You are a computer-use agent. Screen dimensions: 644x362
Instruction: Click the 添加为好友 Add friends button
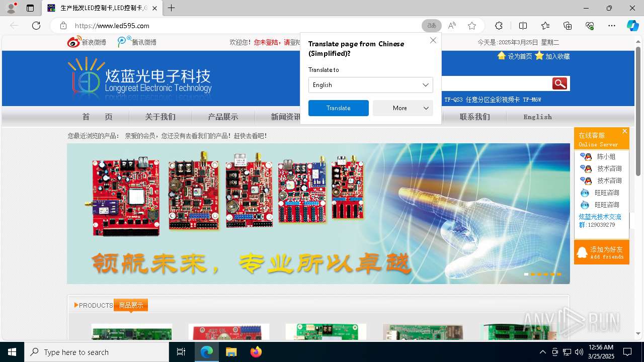click(x=602, y=252)
